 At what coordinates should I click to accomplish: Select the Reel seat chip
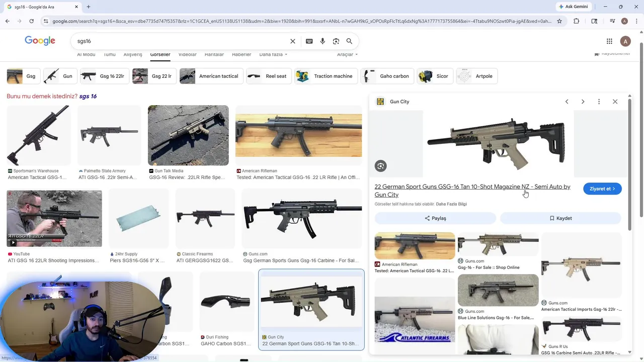(x=269, y=76)
